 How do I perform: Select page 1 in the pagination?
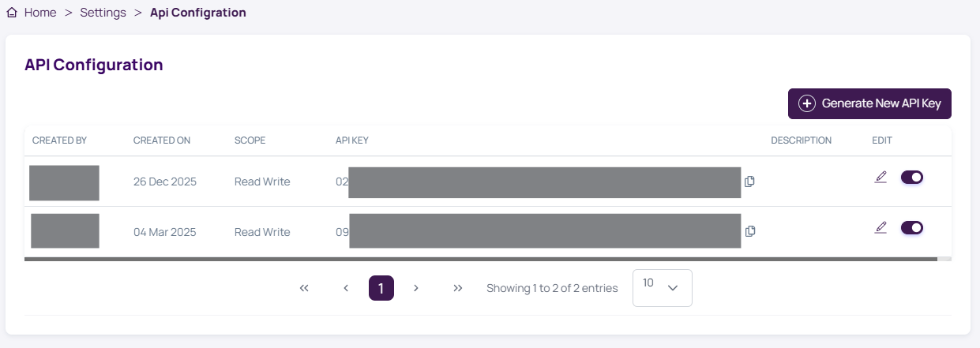click(x=381, y=288)
